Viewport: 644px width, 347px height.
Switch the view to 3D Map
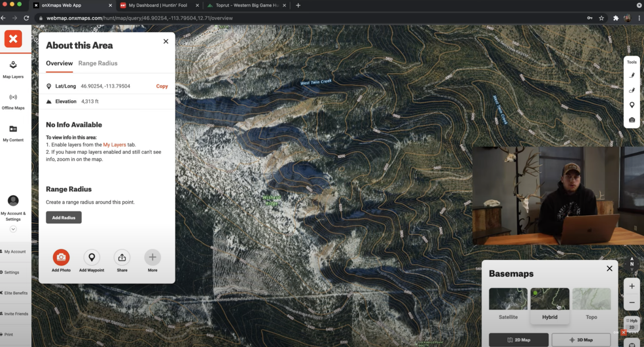(581, 340)
